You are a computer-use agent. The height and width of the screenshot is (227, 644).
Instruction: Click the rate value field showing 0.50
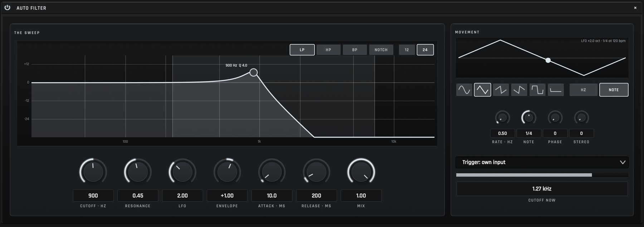pos(502,133)
